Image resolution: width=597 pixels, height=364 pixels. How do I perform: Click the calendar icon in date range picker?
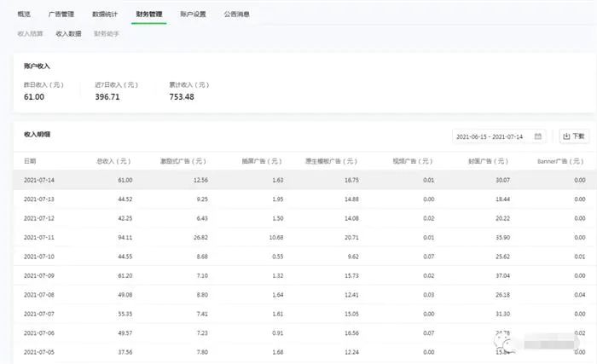(538, 136)
